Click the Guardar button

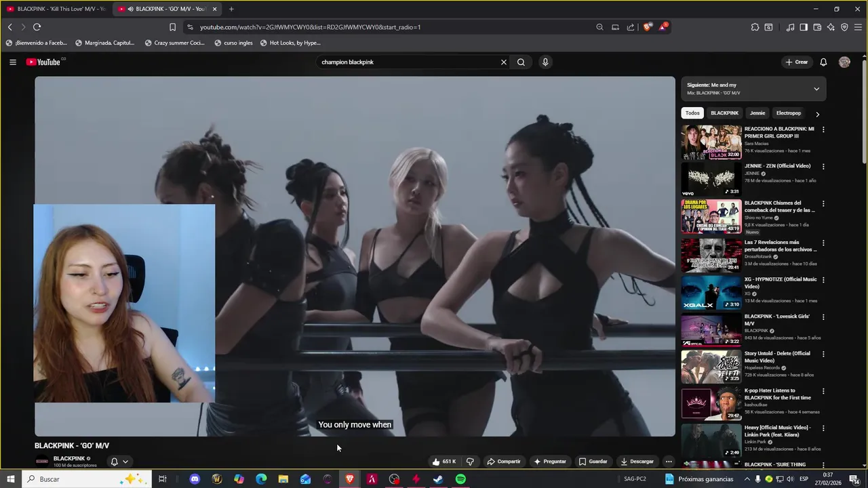[593, 462]
